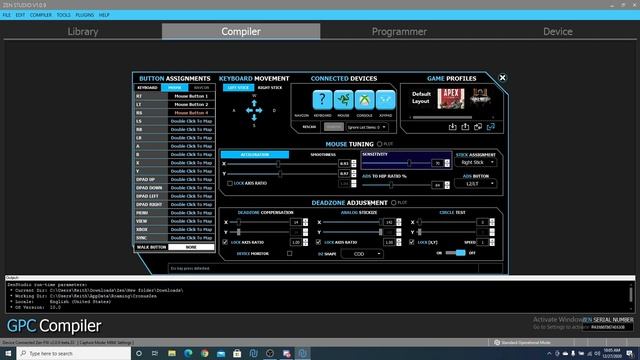The image size is (640, 360).
Task: Click the Walk Button NONE field
Action: pyautogui.click(x=191, y=247)
